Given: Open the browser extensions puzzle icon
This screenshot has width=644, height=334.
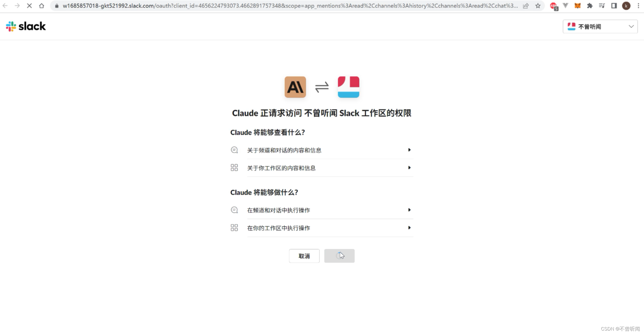Looking at the screenshot, I should (590, 6).
